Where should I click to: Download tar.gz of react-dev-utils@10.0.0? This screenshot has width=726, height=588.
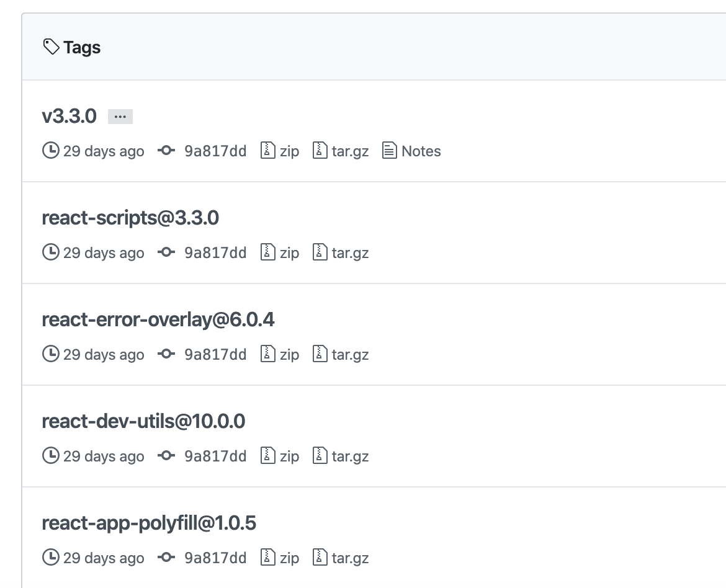pos(350,457)
